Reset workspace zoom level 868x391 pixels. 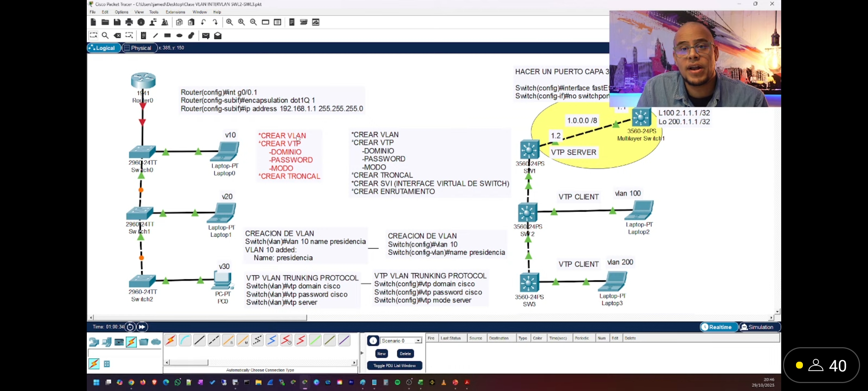click(242, 22)
